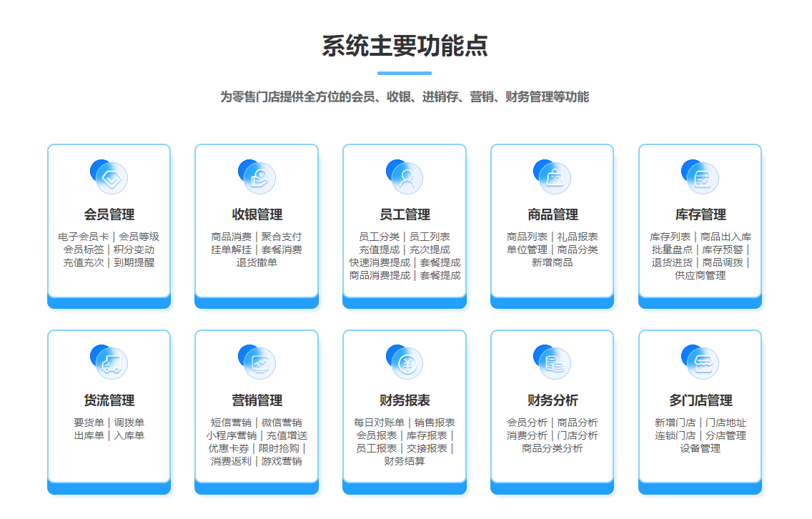Click the 财务分析 coin stack icon
Screen dimensions: 812x519
[552, 362]
